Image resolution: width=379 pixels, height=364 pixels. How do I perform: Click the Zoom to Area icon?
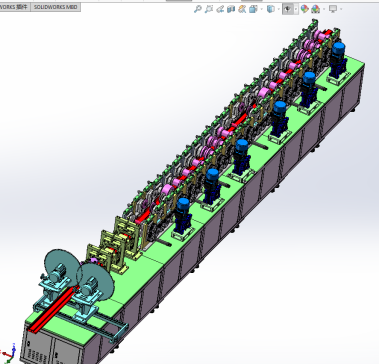(209, 9)
